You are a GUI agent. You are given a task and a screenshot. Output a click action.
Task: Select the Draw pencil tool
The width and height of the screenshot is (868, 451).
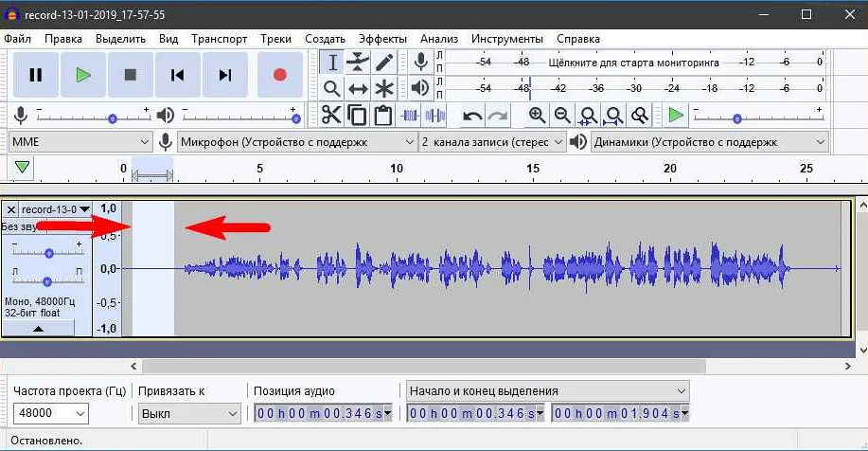[x=384, y=63]
